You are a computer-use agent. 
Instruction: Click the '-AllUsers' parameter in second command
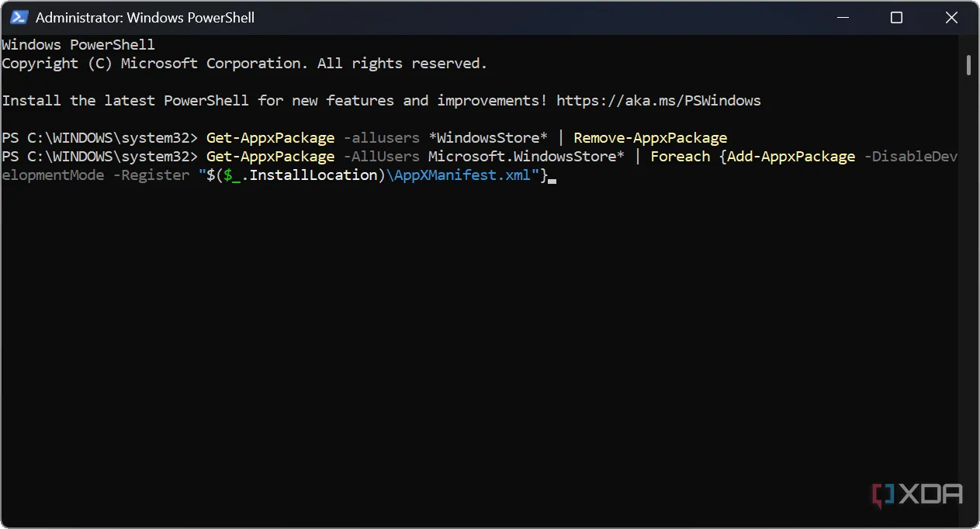pos(382,157)
